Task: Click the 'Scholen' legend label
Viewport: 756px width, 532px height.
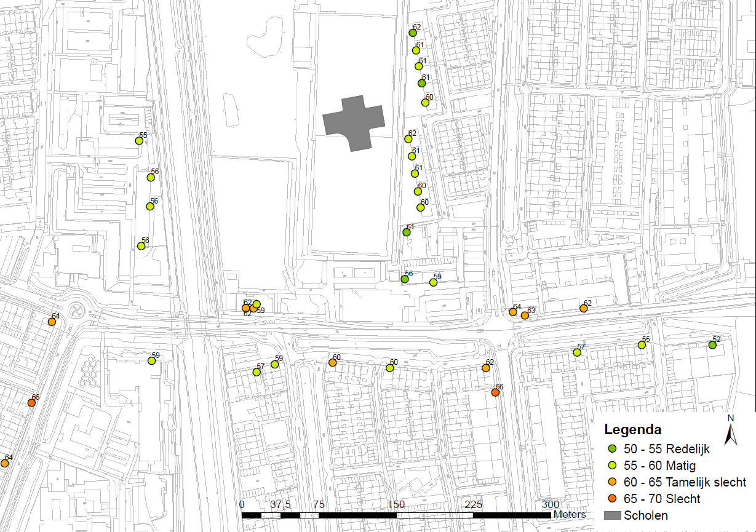Action: point(646,515)
